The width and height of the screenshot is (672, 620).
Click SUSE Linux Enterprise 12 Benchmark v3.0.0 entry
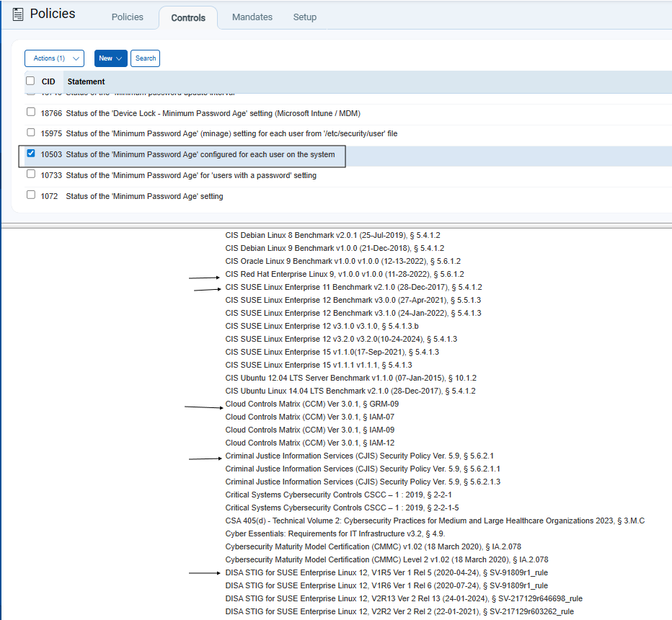tap(353, 301)
